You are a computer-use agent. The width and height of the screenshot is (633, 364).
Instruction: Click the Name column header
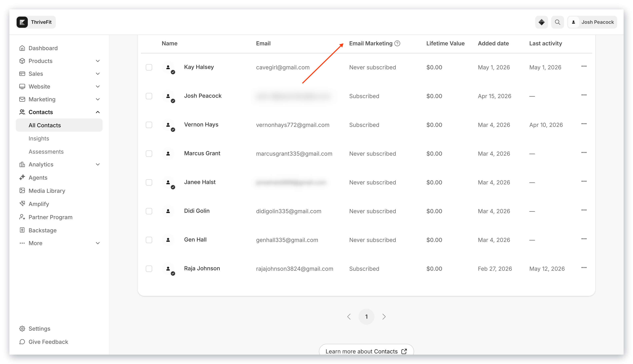[169, 43]
